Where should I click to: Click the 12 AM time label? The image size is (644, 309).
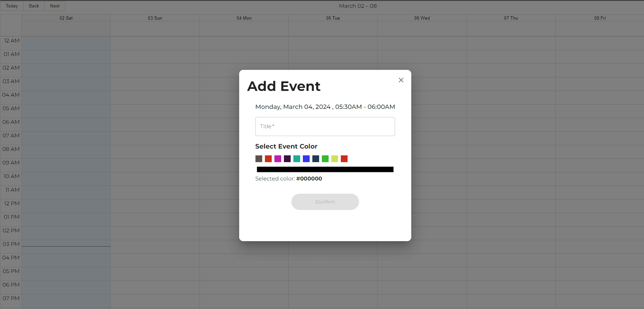[x=12, y=40]
